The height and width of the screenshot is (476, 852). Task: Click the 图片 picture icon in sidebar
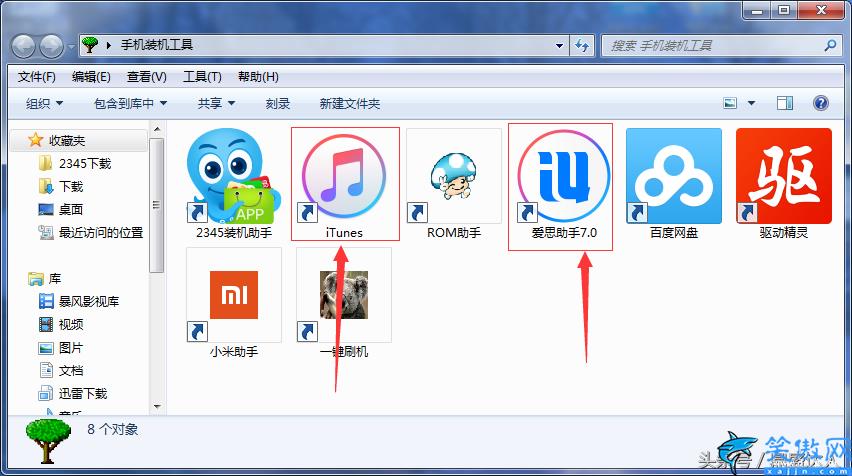pyautogui.click(x=46, y=348)
